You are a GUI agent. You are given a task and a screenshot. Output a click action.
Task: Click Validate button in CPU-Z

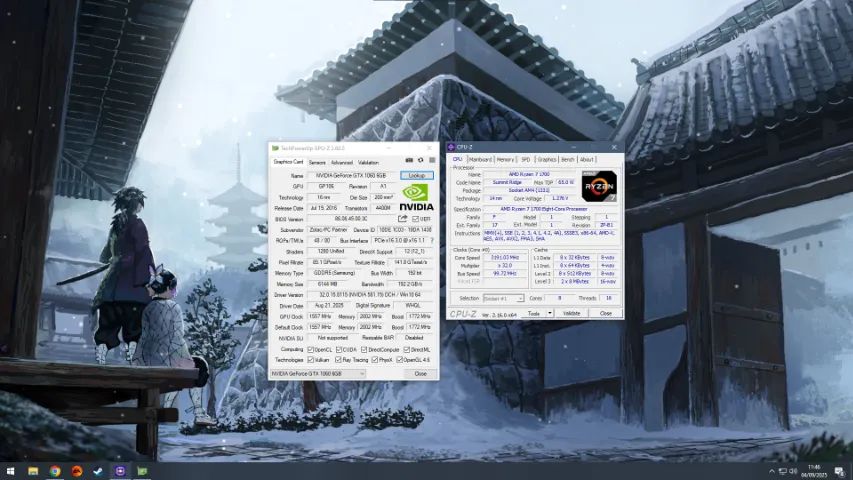point(571,313)
